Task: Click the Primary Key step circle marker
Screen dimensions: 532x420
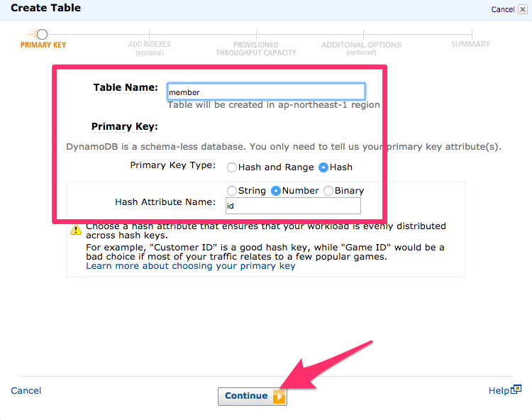Action: [x=42, y=34]
